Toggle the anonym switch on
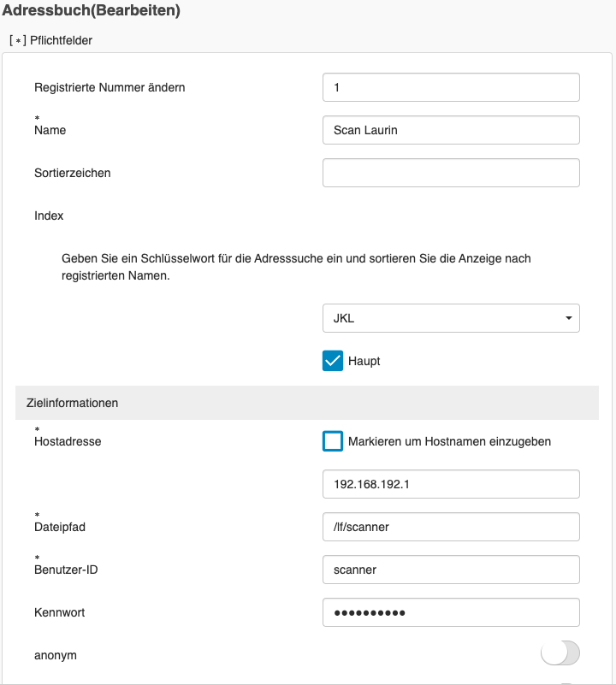616x685 pixels. tap(560, 652)
